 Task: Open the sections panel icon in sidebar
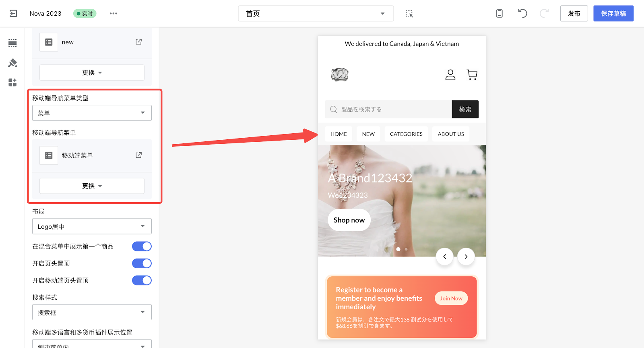click(12, 43)
